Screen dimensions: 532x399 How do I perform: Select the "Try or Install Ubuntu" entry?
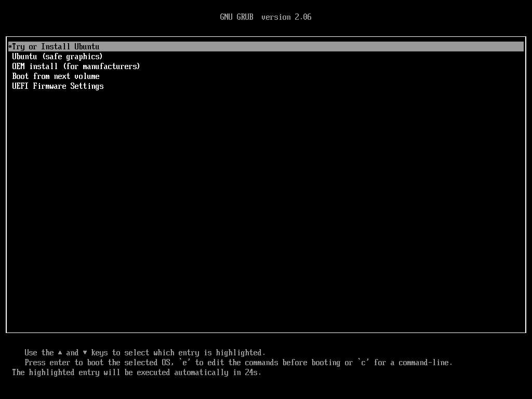point(265,46)
